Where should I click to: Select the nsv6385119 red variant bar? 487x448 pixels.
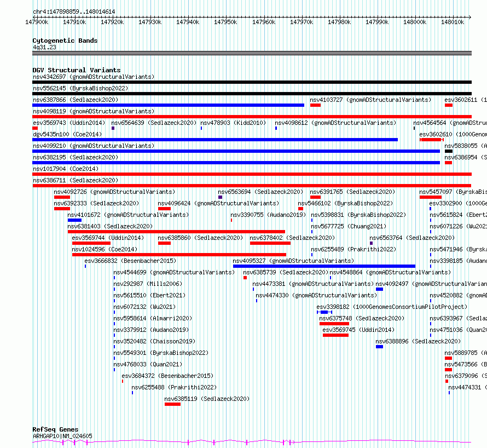tap(173, 404)
